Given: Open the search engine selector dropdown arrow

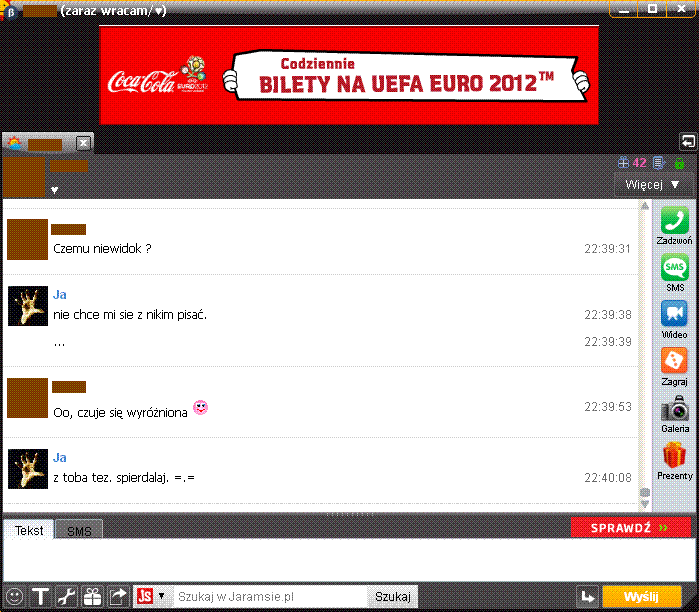Looking at the screenshot, I should tap(161, 596).
